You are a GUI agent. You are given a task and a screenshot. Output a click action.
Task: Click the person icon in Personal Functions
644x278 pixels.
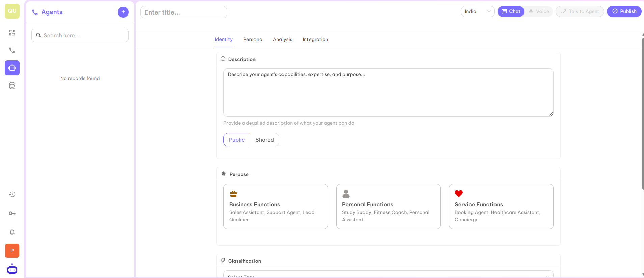click(346, 194)
